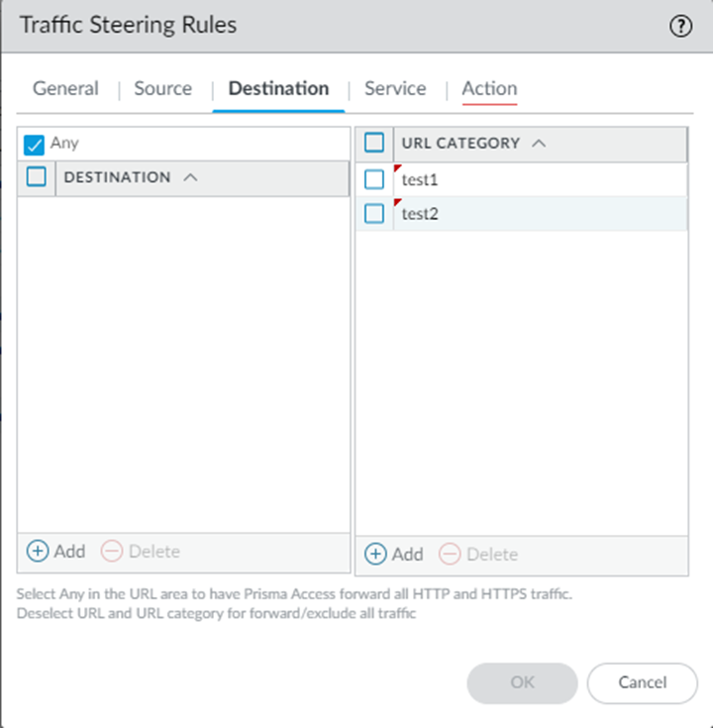Select the test1 URL category entry
Viewport: 713px width, 728px height.
(420, 180)
